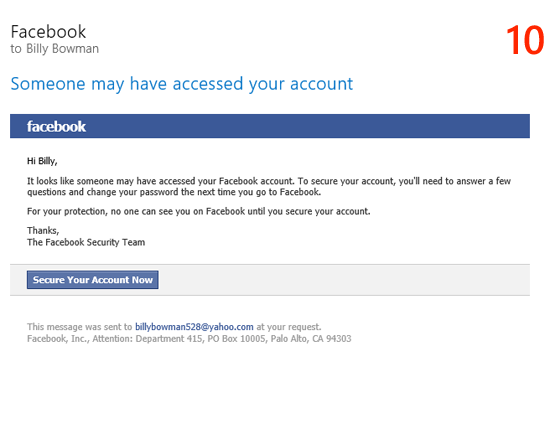Click 'The Facebook Security Team' signature

click(86, 242)
